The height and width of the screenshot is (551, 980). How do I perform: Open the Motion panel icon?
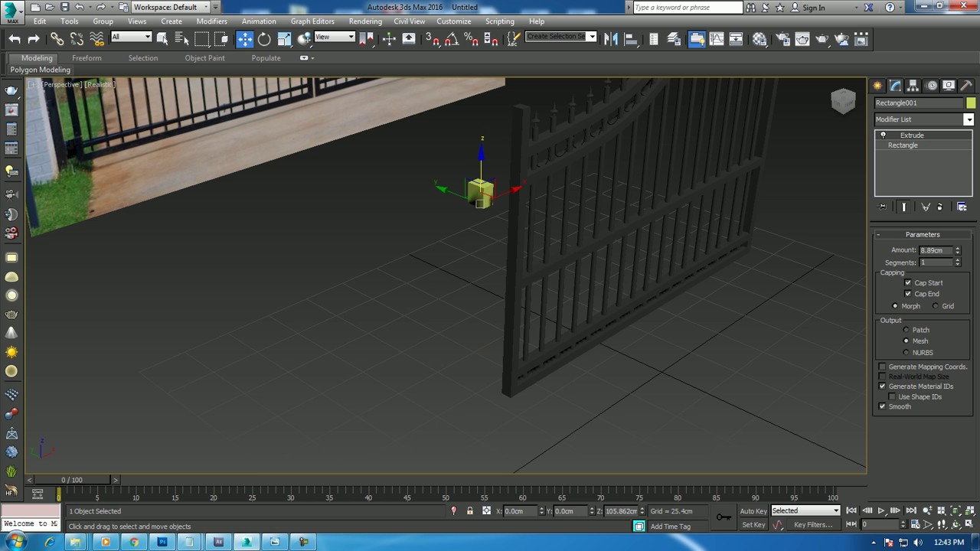932,86
